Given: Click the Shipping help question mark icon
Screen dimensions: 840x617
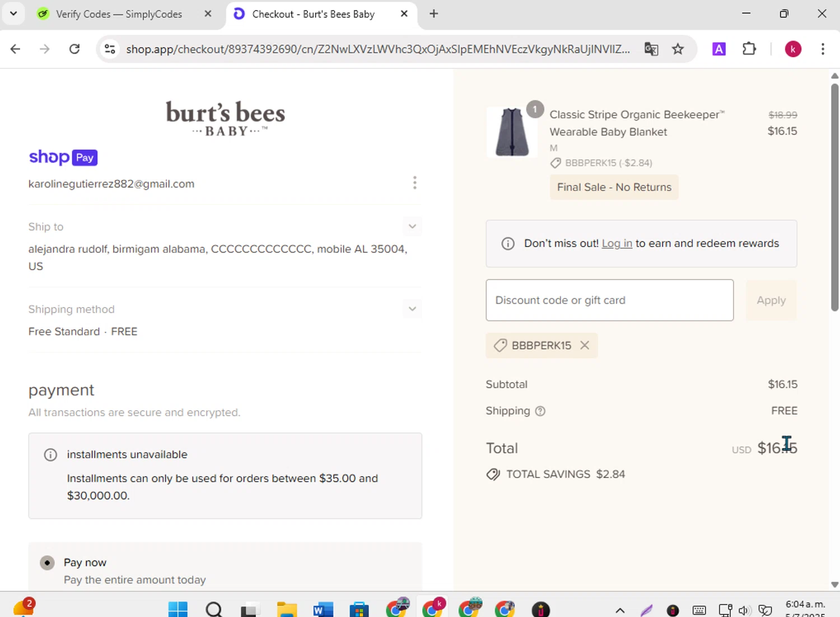Looking at the screenshot, I should click(540, 411).
